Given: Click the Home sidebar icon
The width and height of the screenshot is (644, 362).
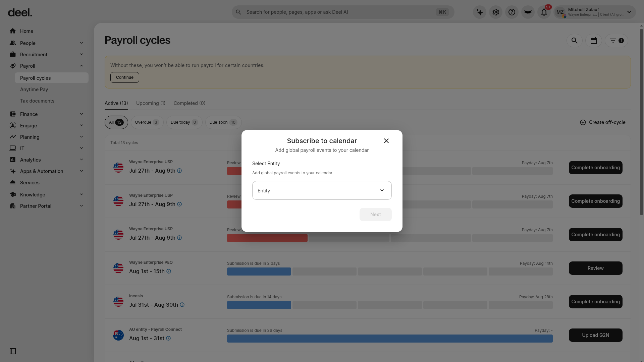Looking at the screenshot, I should 13,31.
